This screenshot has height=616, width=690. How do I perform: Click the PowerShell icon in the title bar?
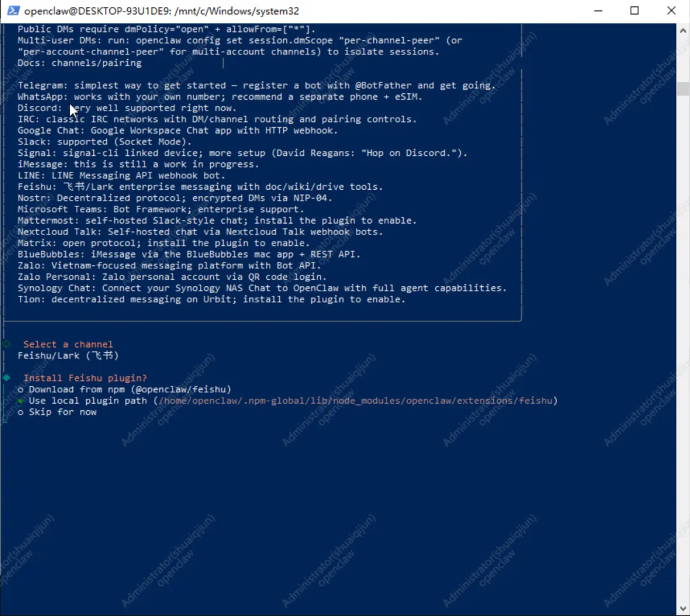pyautogui.click(x=13, y=11)
